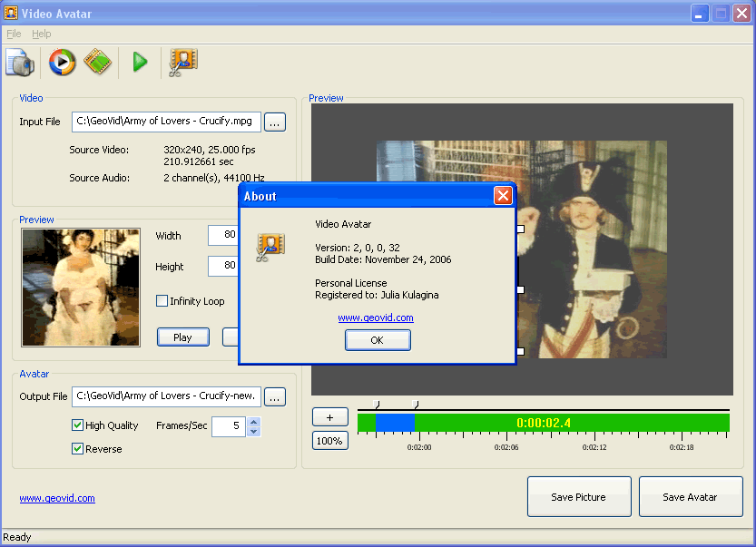This screenshot has height=547, width=756.
Task: Open the File menu
Action: point(14,34)
